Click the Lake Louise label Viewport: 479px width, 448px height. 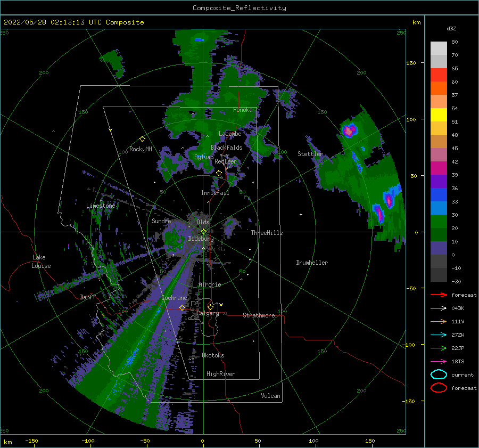[41, 262]
